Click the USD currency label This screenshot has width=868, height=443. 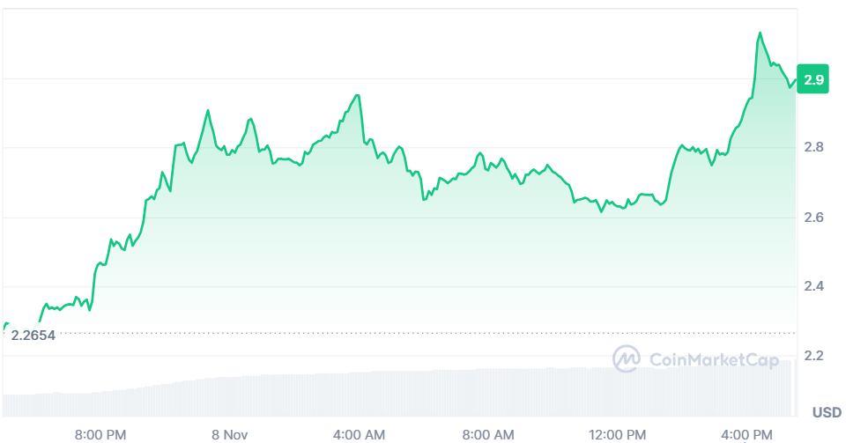[827, 412]
